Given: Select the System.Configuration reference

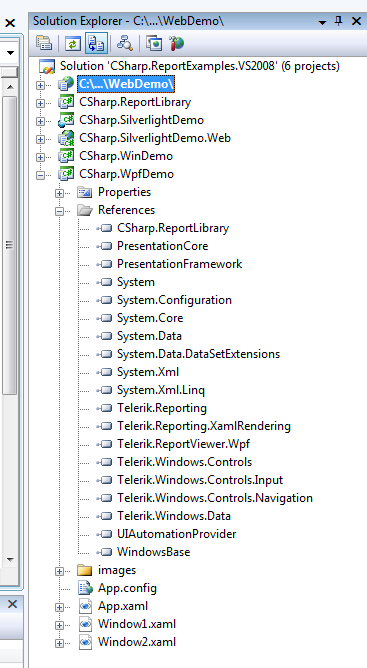Looking at the screenshot, I should coord(174,300).
